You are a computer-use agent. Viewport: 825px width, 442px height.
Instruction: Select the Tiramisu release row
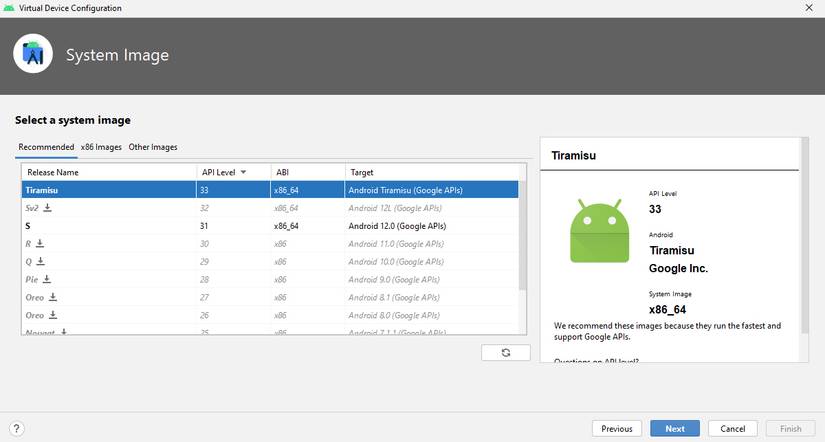tap(270, 190)
